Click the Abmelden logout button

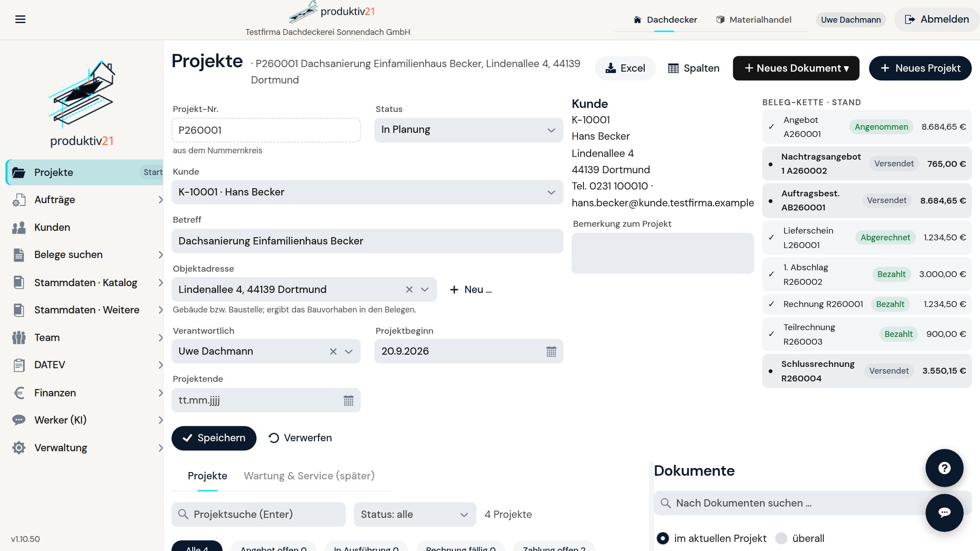[x=937, y=20]
